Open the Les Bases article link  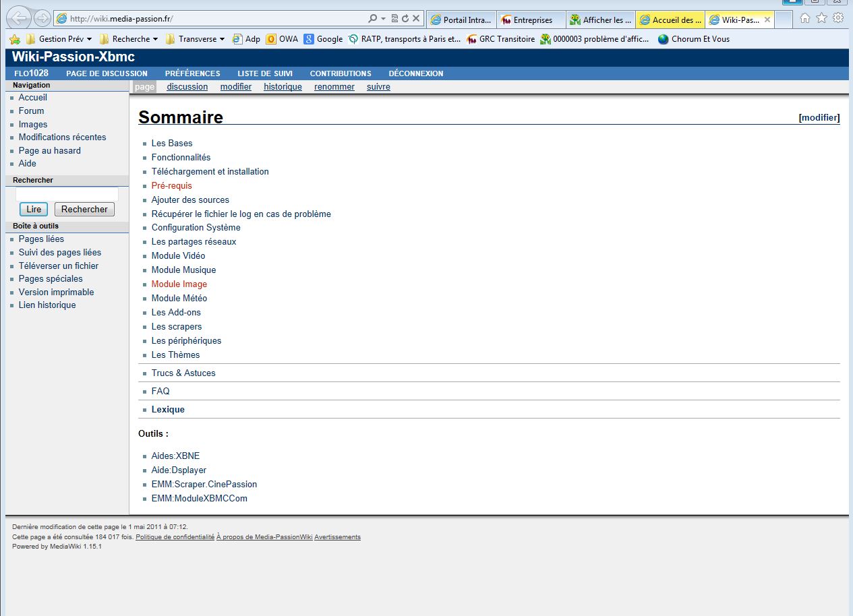coord(172,143)
